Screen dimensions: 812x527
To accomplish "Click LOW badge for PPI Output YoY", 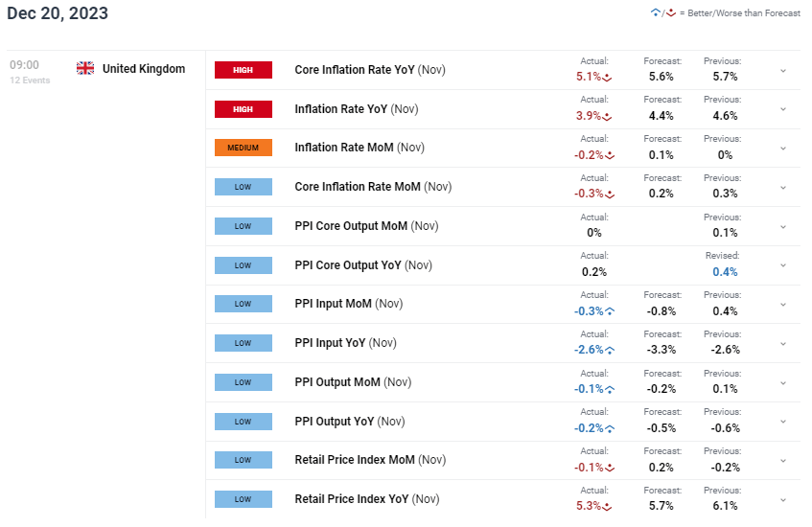I will [x=244, y=422].
